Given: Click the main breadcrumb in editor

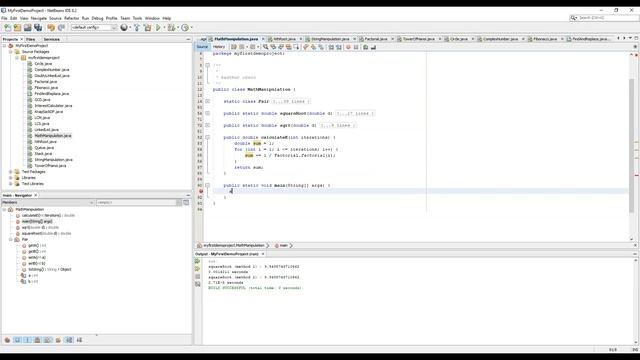Looking at the screenshot, I should [283, 246].
